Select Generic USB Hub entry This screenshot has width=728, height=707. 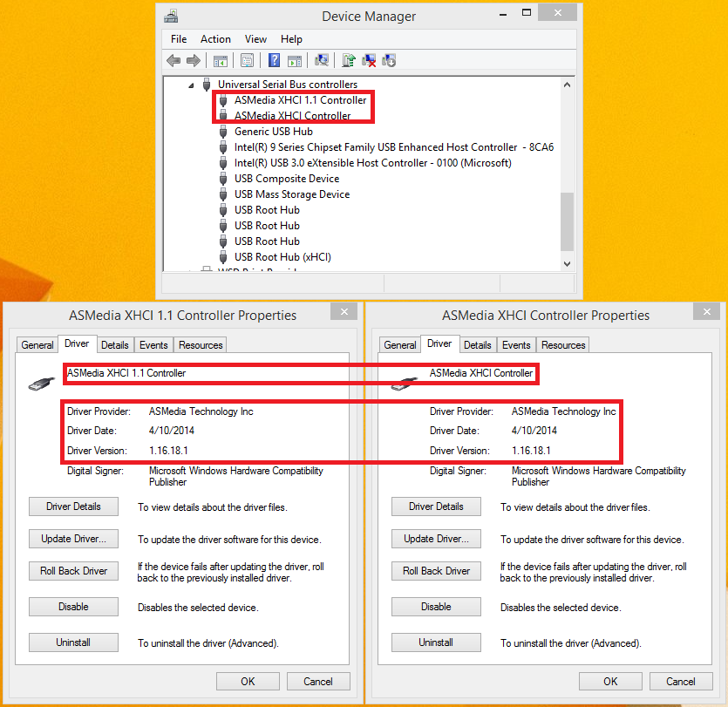(274, 132)
